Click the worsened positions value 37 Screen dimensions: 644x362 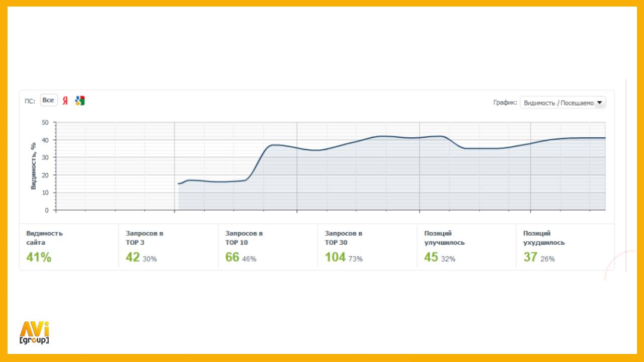[x=530, y=257]
